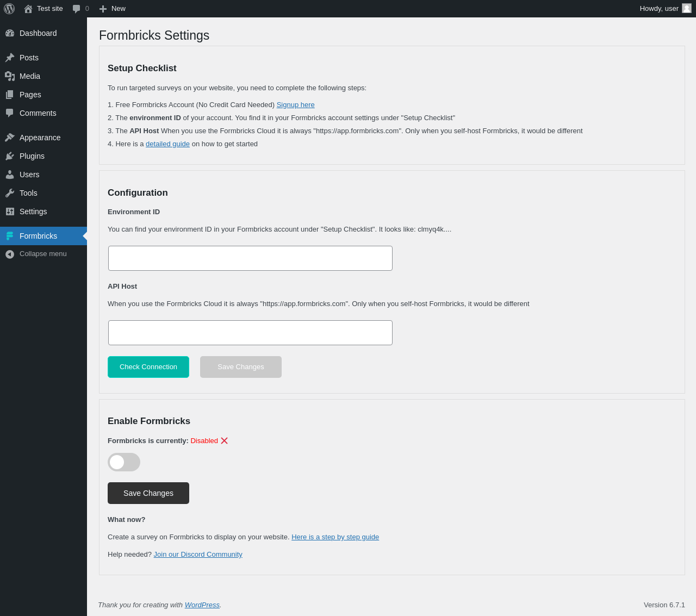
Task: Toggle the Enable Formbricks switch
Action: [124, 462]
